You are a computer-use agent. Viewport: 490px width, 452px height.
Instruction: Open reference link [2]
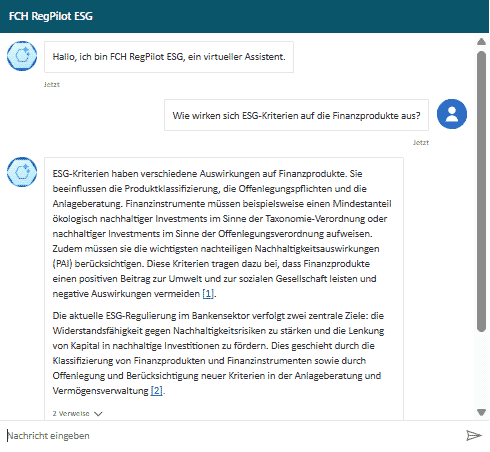[156, 390]
